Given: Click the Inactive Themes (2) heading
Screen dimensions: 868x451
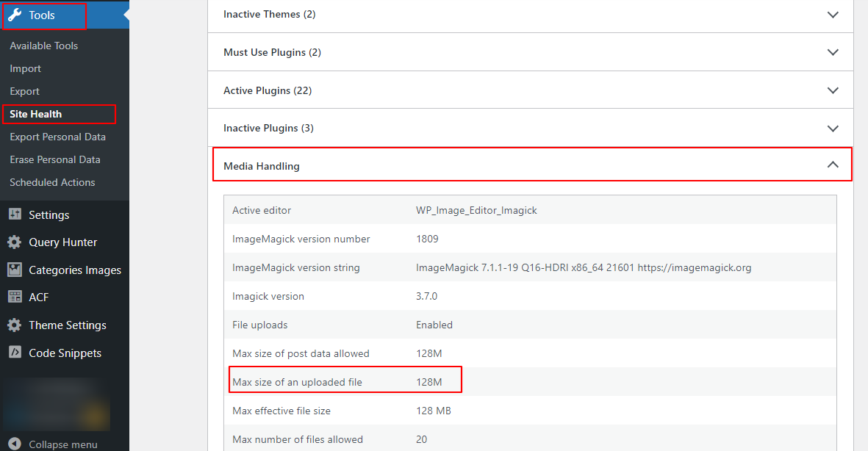Looking at the screenshot, I should [270, 15].
